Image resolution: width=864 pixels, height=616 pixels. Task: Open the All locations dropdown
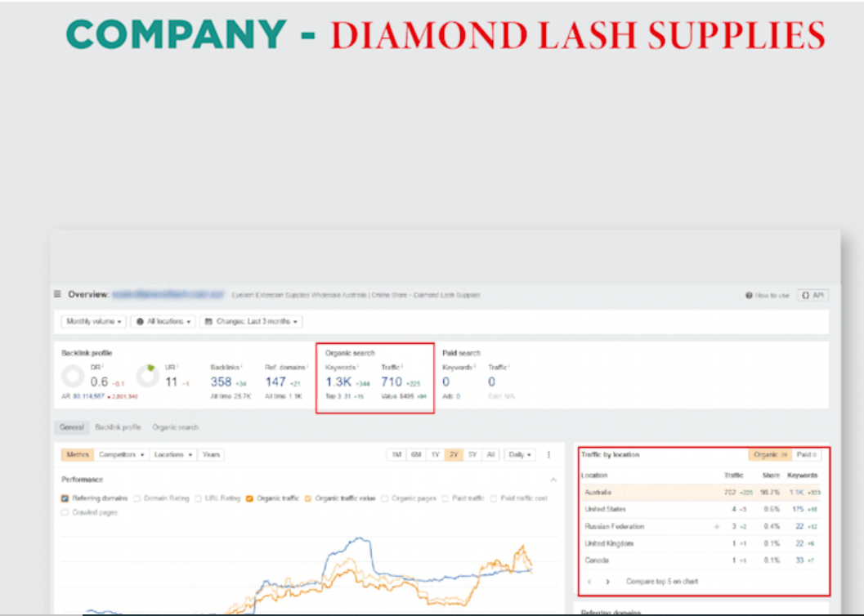[x=163, y=322]
